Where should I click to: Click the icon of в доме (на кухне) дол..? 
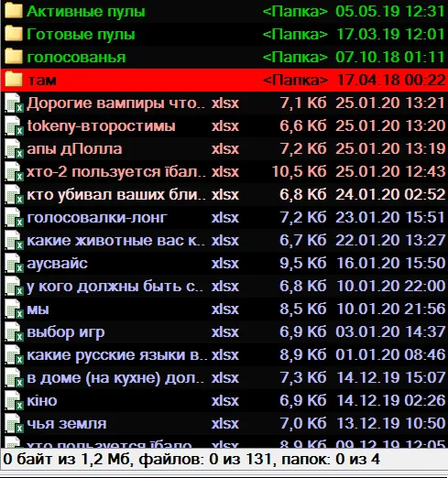pyautogui.click(x=15, y=377)
